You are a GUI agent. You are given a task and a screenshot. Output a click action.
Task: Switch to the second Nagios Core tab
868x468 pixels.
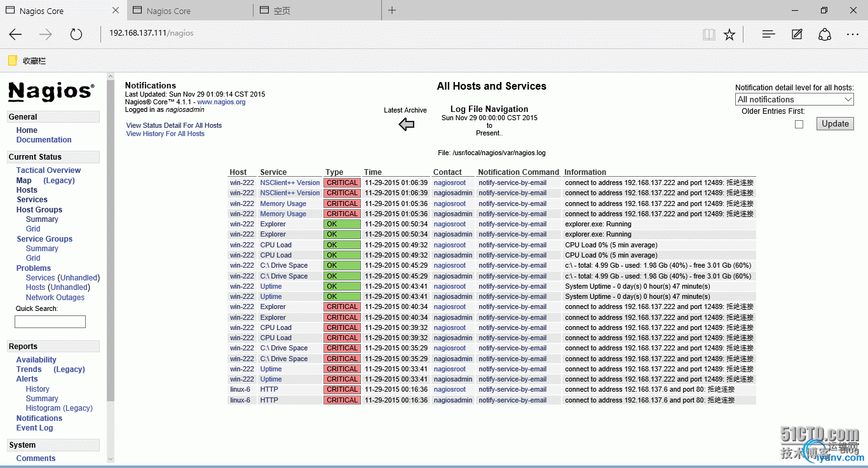(189, 11)
